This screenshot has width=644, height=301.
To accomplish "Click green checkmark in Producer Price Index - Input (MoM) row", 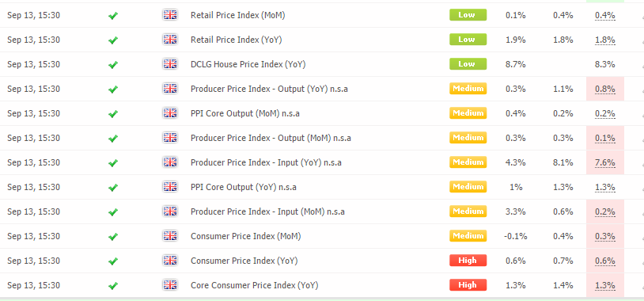I will (x=113, y=212).
